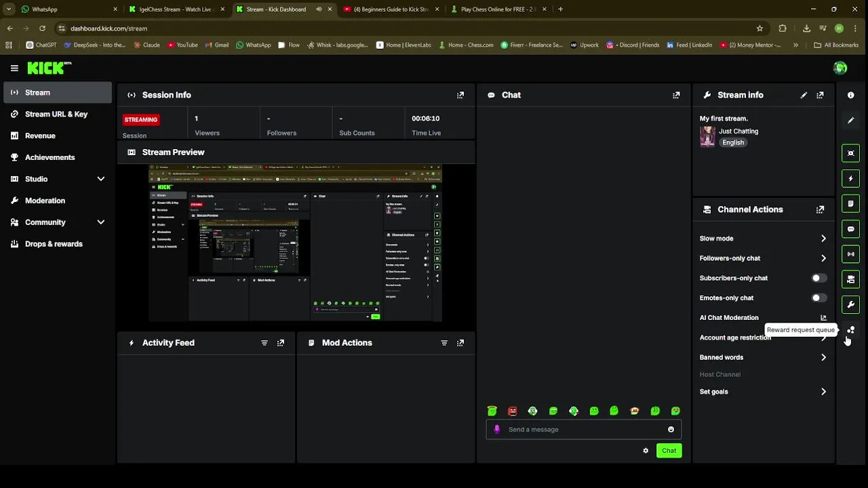Click the Kick logo
This screenshot has width=868, height=488.
point(49,68)
